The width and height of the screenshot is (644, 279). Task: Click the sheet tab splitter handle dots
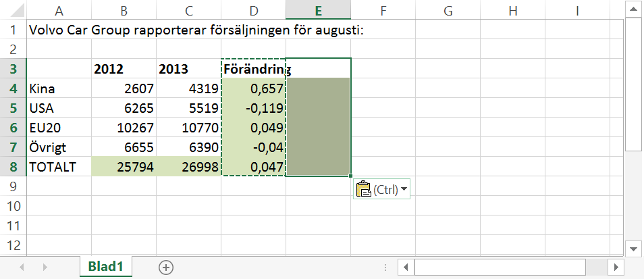tap(385, 268)
